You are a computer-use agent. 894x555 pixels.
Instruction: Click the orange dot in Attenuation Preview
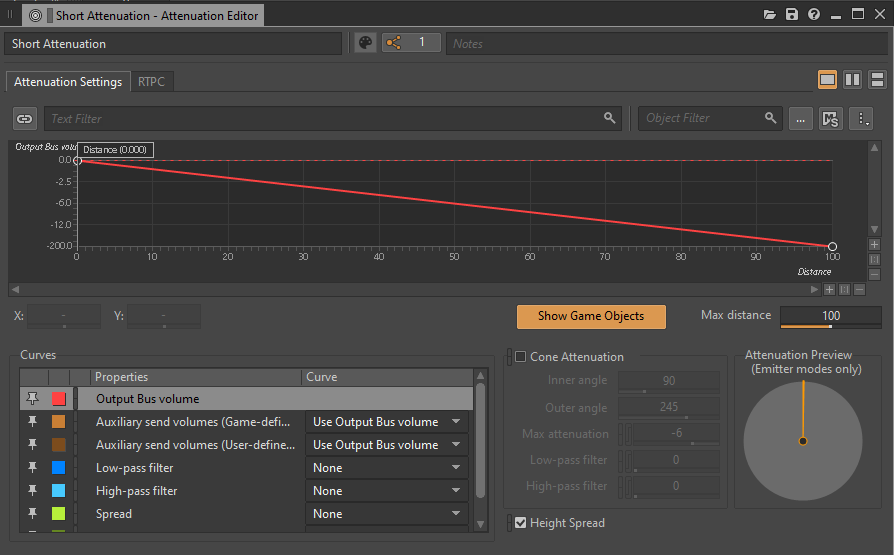(x=803, y=441)
